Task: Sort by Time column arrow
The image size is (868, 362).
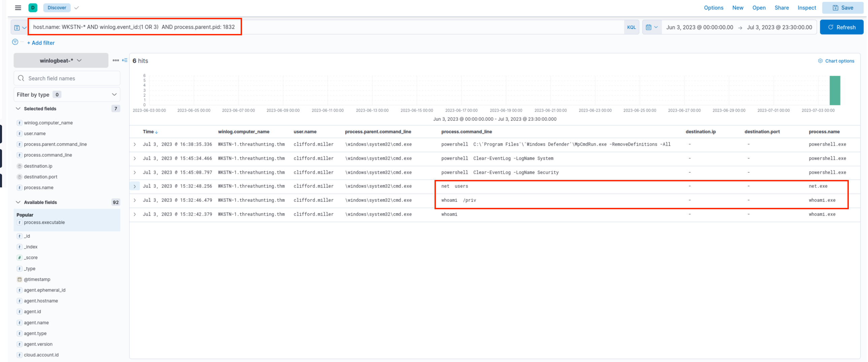Action: click(x=157, y=132)
